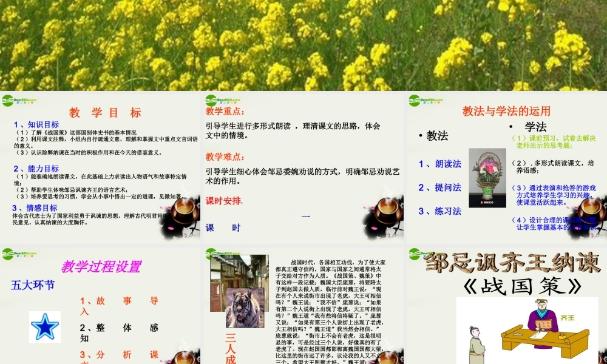
Task: Click the title 邹忌讽齐王纳谏
Action: point(513,263)
